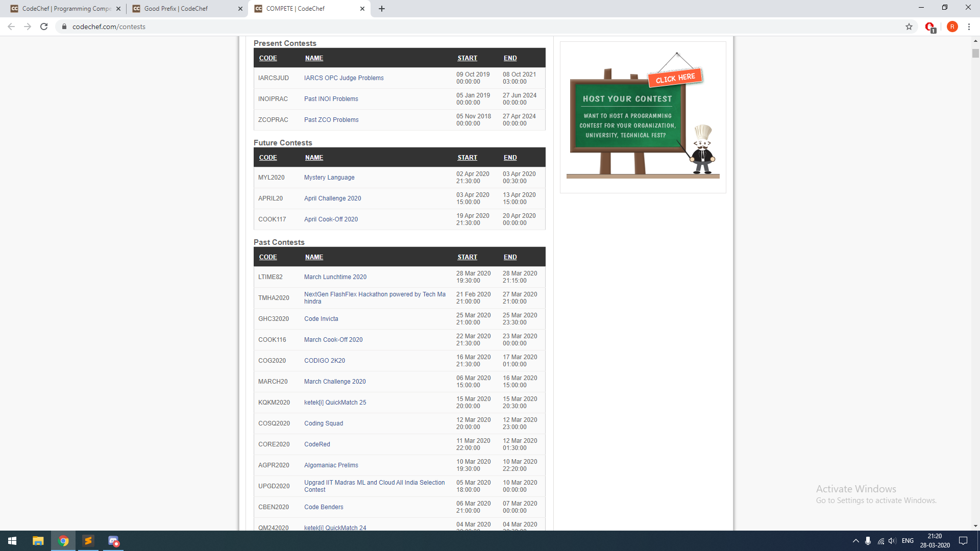980x551 pixels.
Task: Show hidden system tray icons
Action: [856, 541]
